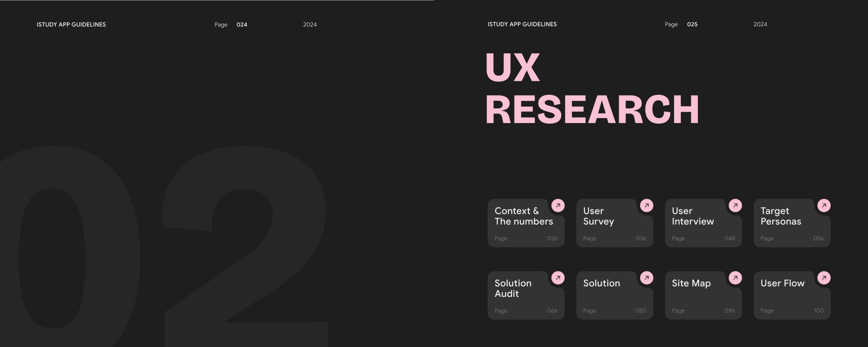This screenshot has width=868, height=347.
Task: Open the Site Map card title
Action: [x=691, y=283]
